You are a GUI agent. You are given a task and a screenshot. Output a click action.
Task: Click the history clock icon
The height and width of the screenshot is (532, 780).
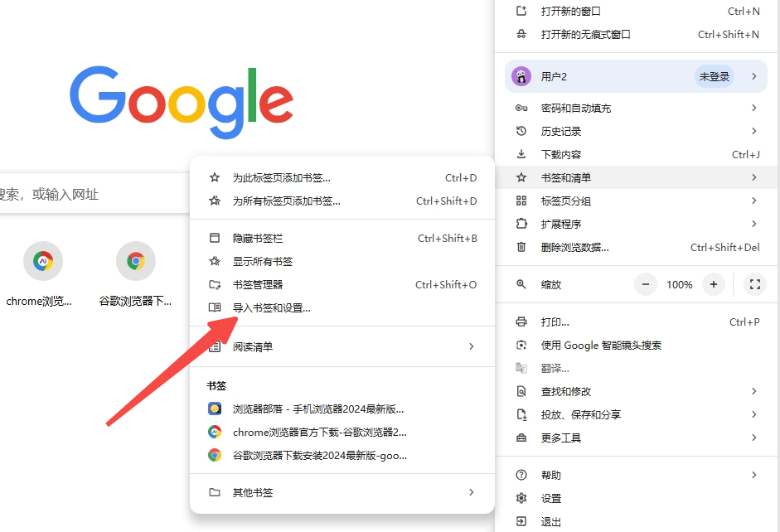click(x=521, y=131)
